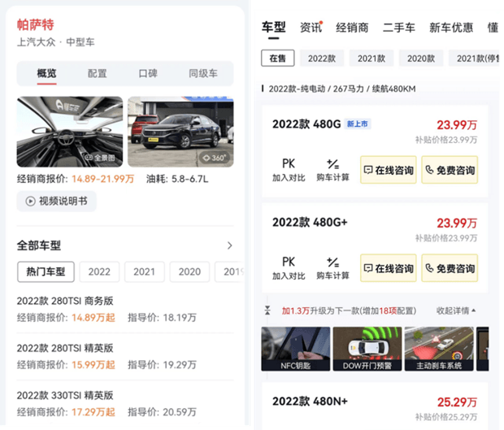Click 在线咨询 button for 2022款 480G
Viewport: 504px width, 430px height.
tap(389, 170)
